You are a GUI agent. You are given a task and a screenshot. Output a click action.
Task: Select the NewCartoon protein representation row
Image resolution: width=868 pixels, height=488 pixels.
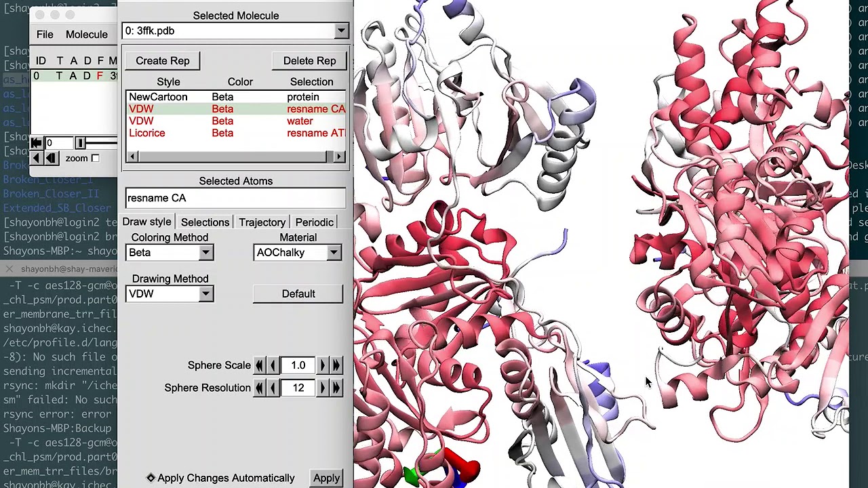click(237, 97)
